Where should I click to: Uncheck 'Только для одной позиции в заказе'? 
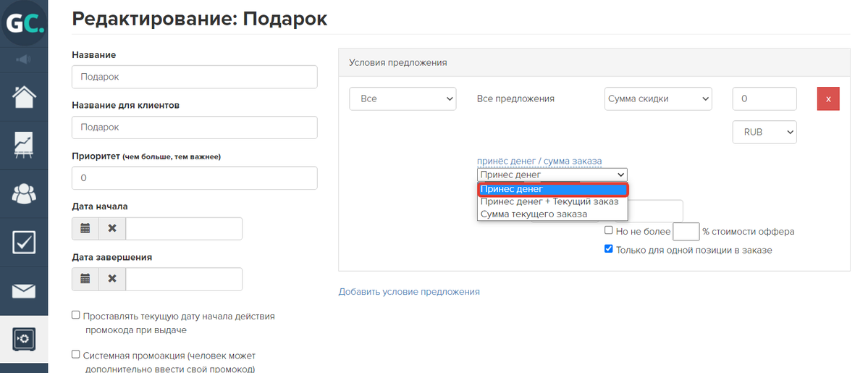(x=608, y=249)
